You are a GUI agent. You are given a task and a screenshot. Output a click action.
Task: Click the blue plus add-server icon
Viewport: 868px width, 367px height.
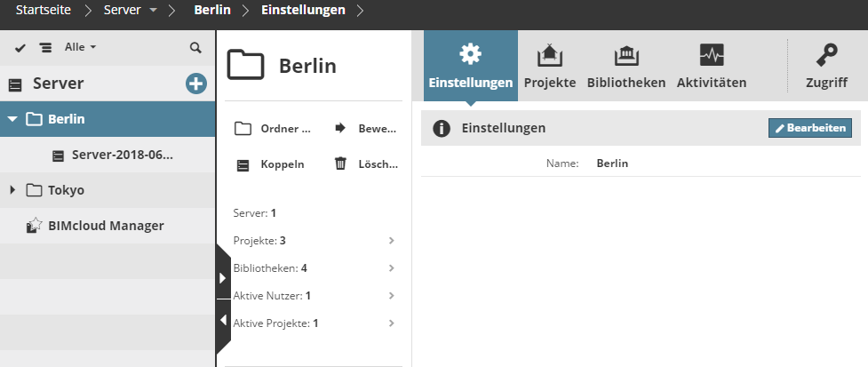[195, 84]
